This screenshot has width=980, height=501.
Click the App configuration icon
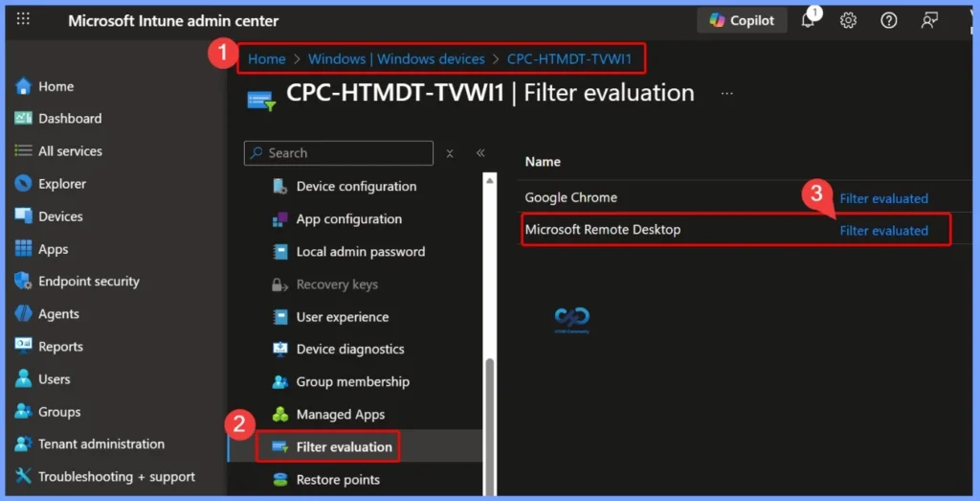coord(280,219)
